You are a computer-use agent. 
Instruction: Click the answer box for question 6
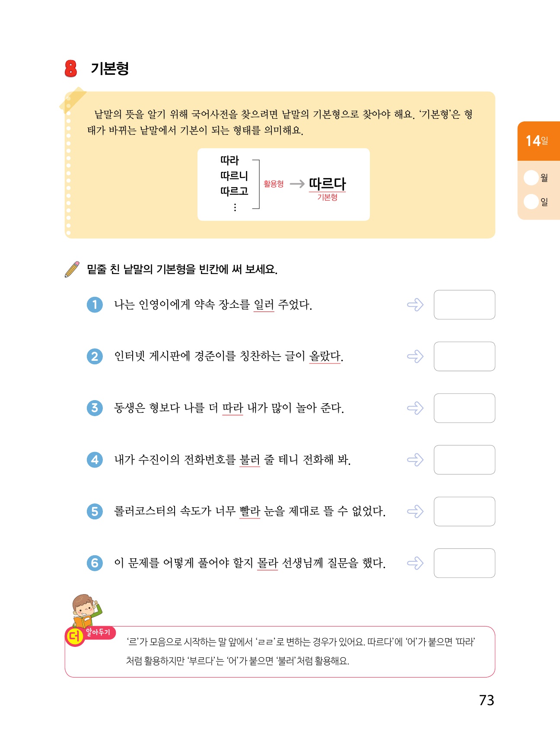point(464,563)
